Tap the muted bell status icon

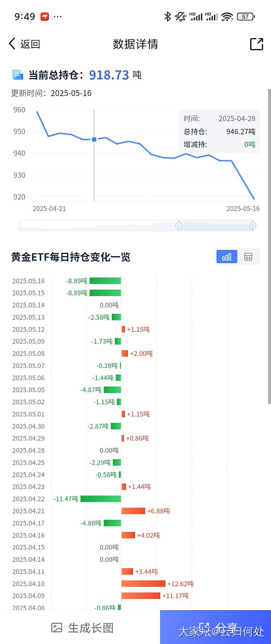181,16
